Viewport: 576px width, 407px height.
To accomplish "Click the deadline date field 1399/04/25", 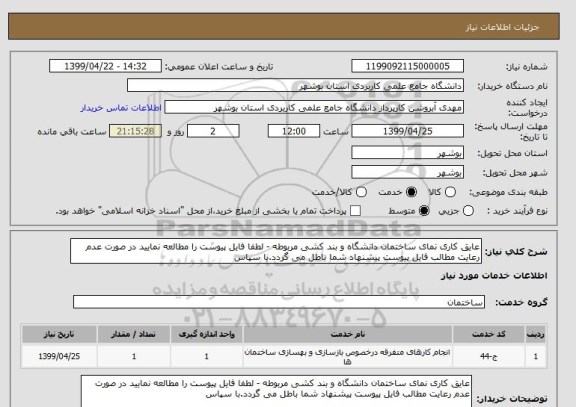I will click(407, 131).
